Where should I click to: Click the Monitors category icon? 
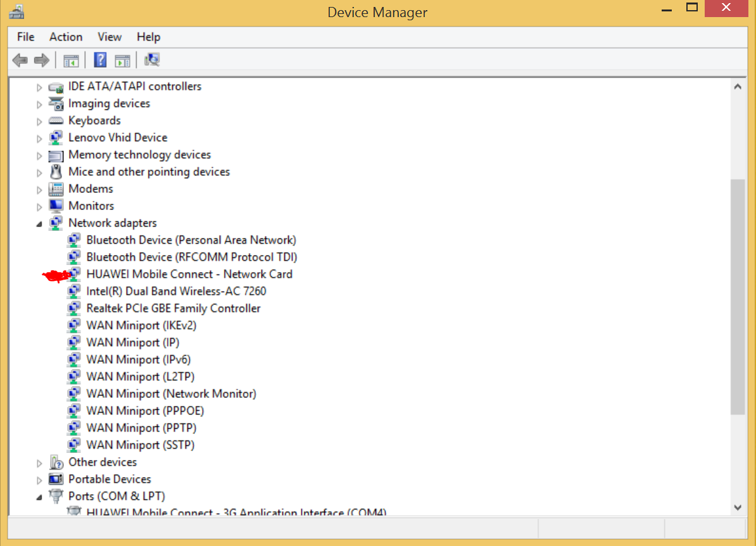[56, 206]
